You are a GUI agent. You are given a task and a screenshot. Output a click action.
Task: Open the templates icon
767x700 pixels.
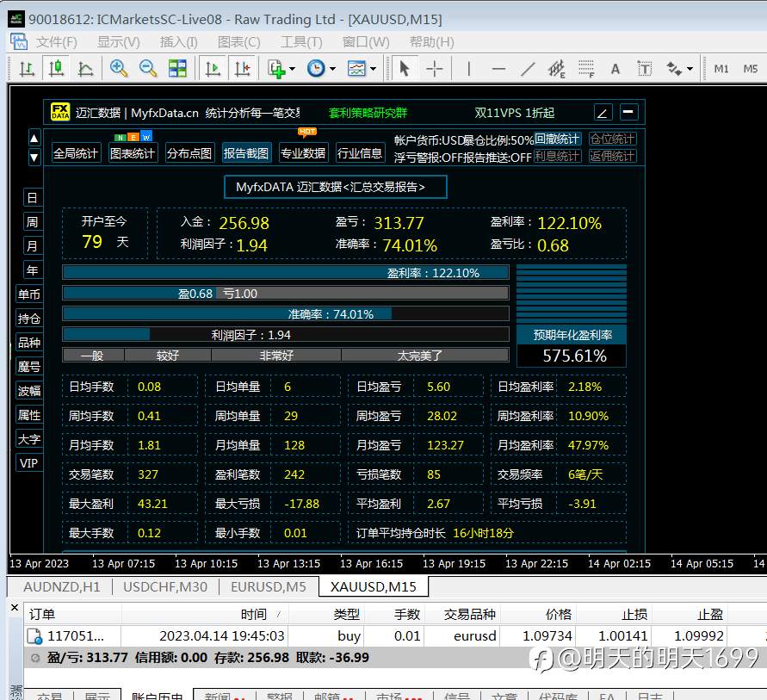[x=356, y=69]
